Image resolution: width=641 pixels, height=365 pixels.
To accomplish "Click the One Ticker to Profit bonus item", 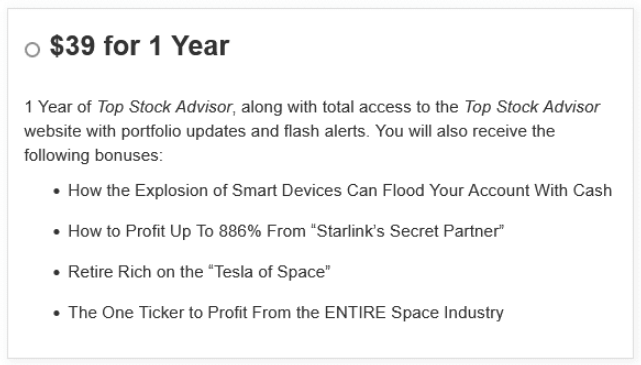I will 286,312.
